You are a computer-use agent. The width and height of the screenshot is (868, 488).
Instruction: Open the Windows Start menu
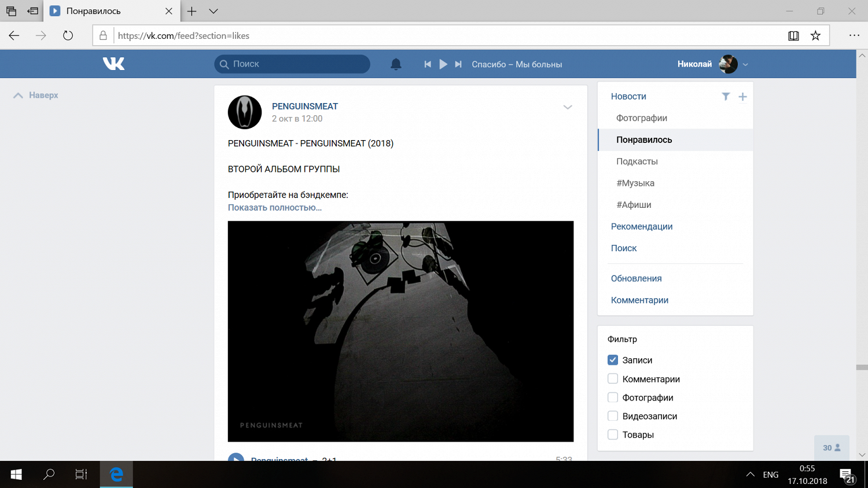click(16, 475)
